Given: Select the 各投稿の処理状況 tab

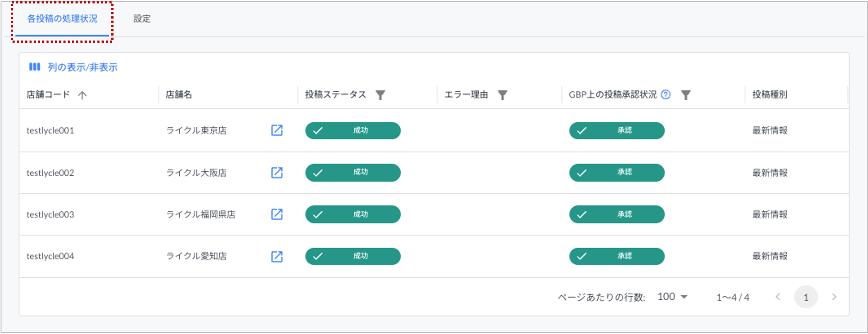Looking at the screenshot, I should click(x=62, y=19).
